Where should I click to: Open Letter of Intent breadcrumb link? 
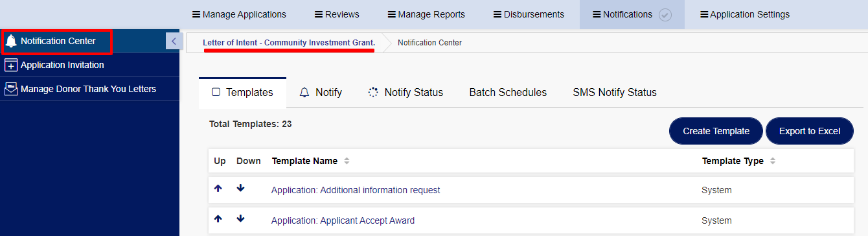click(x=289, y=43)
